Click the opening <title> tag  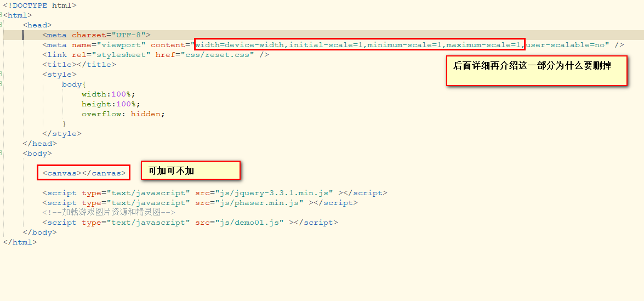point(59,65)
